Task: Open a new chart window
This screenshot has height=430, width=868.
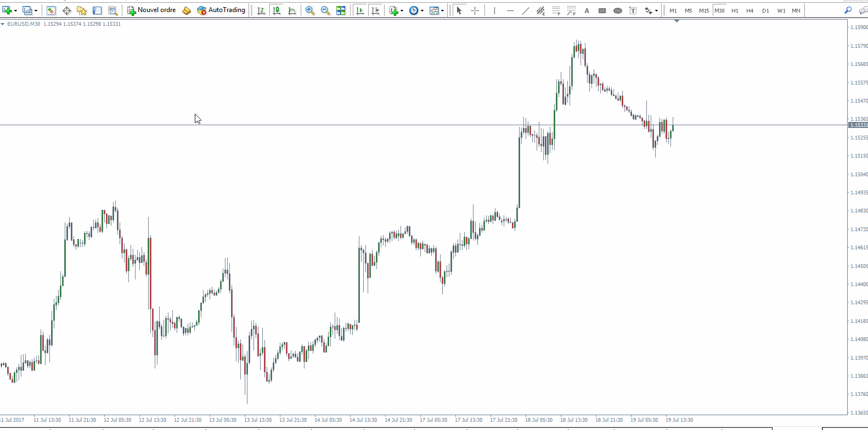Action: (x=7, y=10)
